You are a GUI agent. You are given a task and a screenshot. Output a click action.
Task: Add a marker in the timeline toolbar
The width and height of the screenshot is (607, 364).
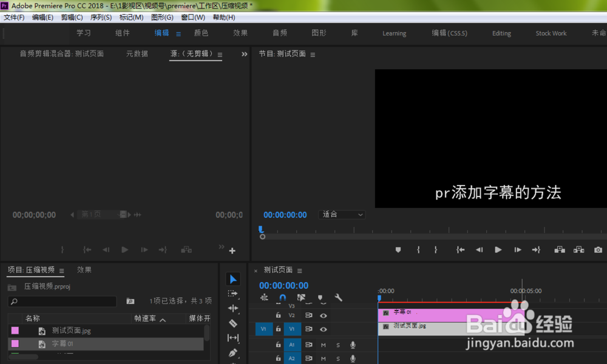[320, 297]
